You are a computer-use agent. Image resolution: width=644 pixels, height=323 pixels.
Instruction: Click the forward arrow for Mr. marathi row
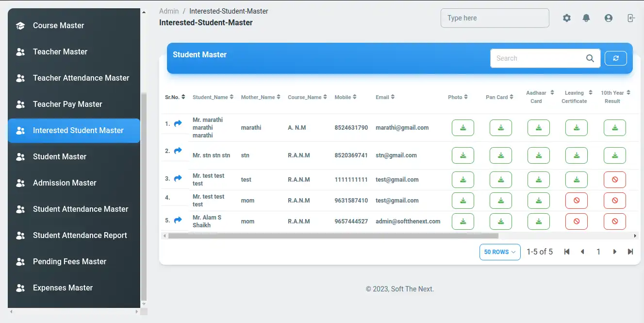(x=178, y=123)
